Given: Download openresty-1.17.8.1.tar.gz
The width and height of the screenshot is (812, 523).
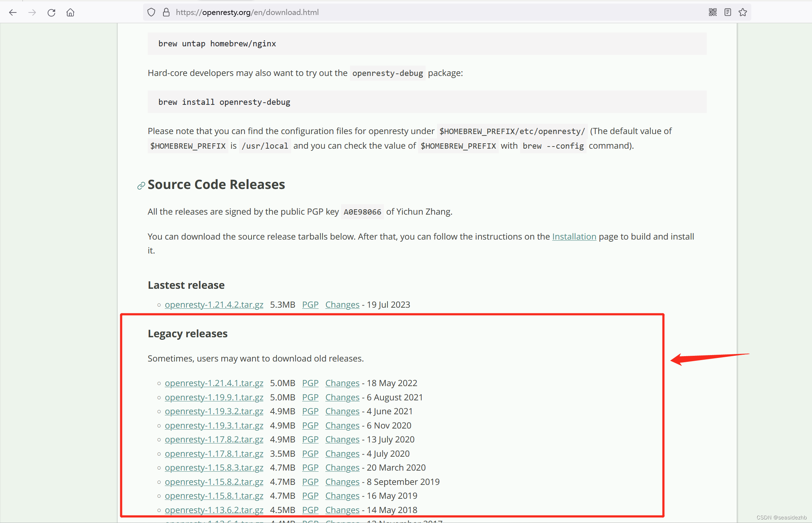Looking at the screenshot, I should click(214, 454).
